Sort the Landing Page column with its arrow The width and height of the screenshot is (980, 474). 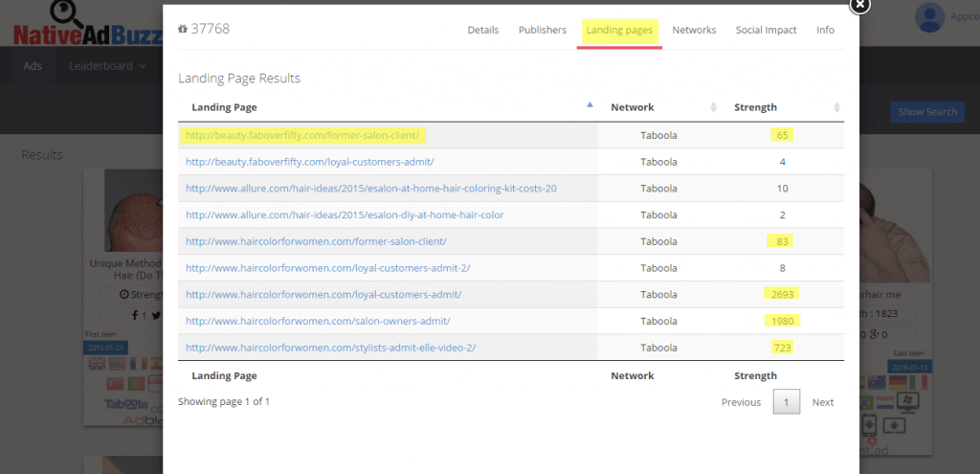pyautogui.click(x=590, y=105)
